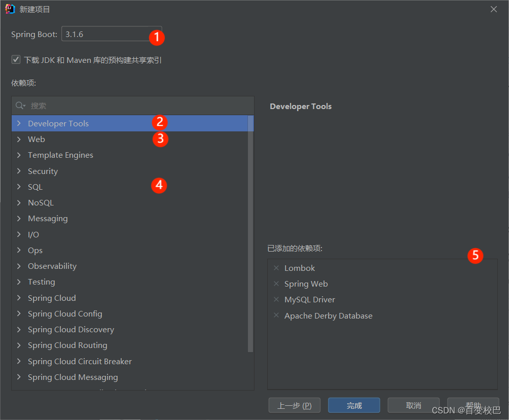Click the 上一步 (P) previous button
The image size is (509, 420).
coord(295,405)
